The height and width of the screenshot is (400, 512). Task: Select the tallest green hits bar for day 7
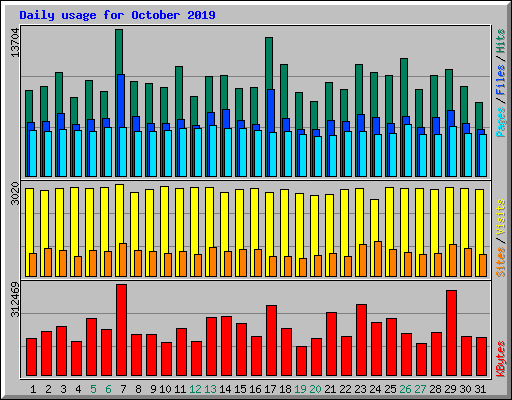point(119,52)
